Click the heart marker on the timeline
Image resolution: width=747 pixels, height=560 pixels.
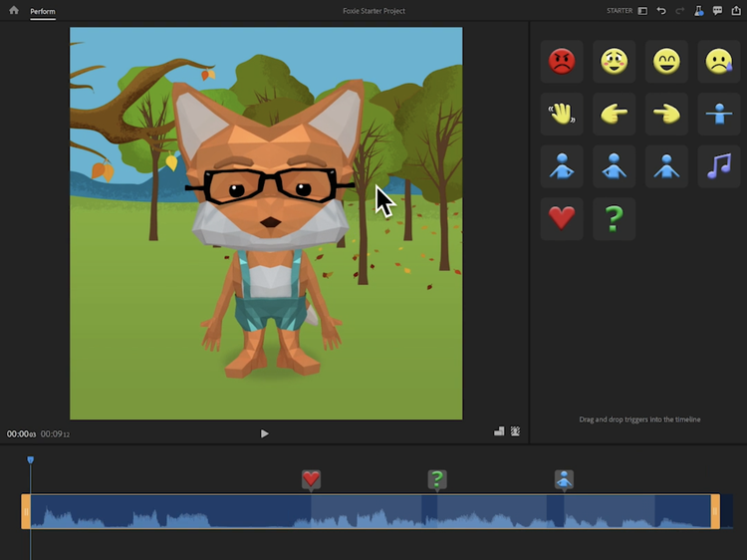pyautogui.click(x=311, y=480)
